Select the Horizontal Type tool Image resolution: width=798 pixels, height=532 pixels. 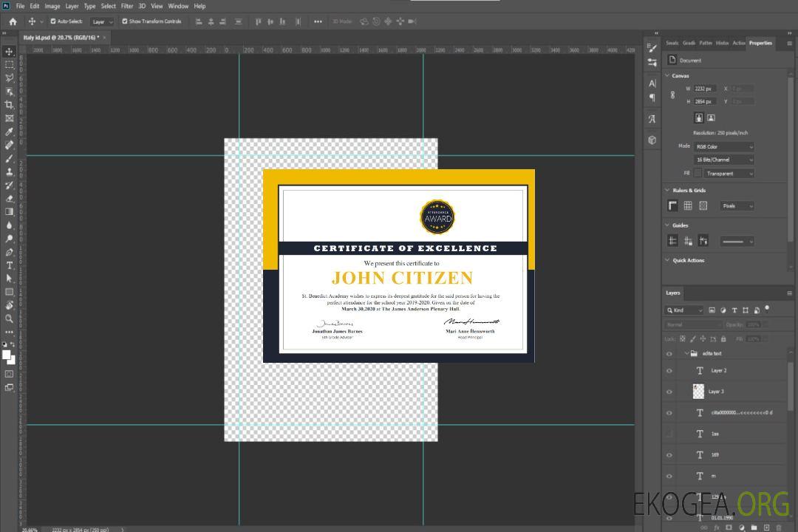click(10, 265)
